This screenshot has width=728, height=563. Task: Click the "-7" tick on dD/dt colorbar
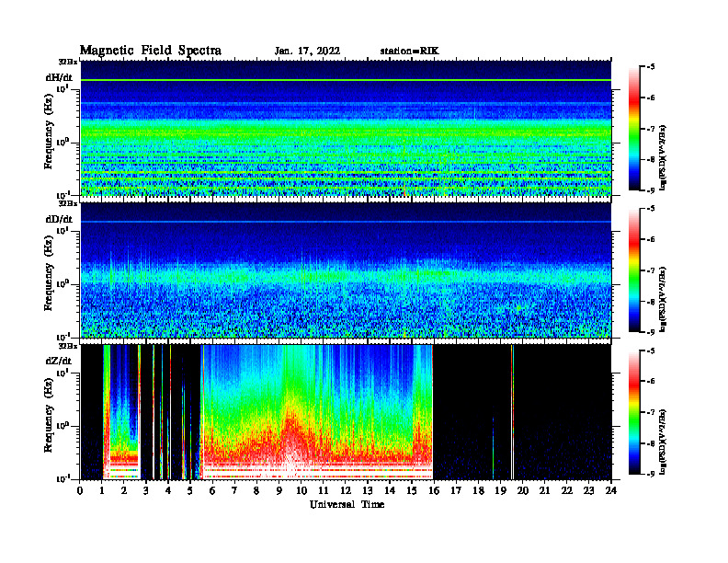pyautogui.click(x=651, y=270)
